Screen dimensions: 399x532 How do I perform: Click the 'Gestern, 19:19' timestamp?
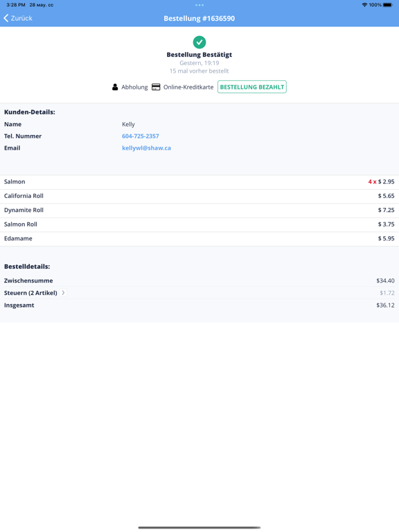[x=199, y=63]
